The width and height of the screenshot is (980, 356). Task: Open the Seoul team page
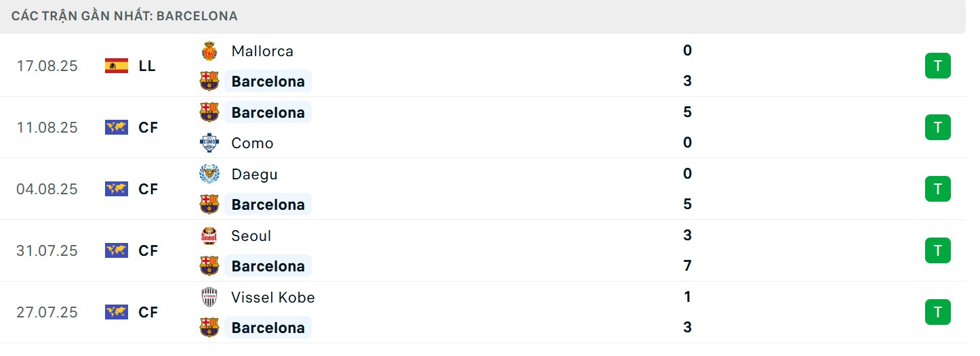251,236
